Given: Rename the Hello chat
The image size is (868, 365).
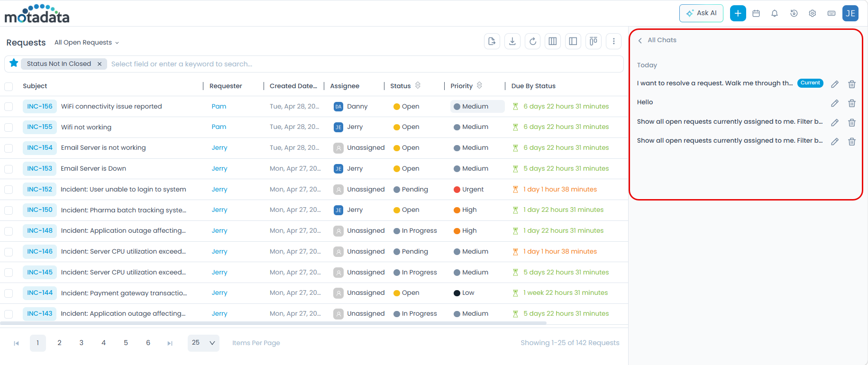Looking at the screenshot, I should [835, 103].
